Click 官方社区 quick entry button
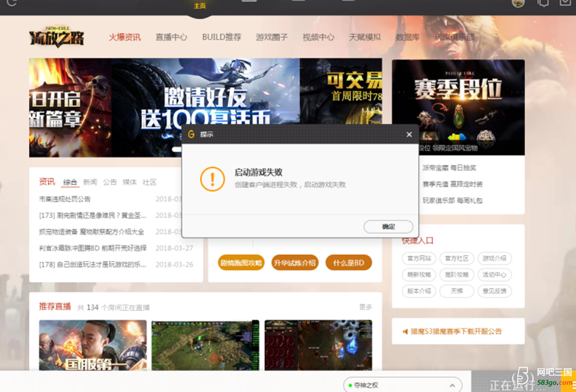The width and height of the screenshot is (576, 392). (x=456, y=258)
